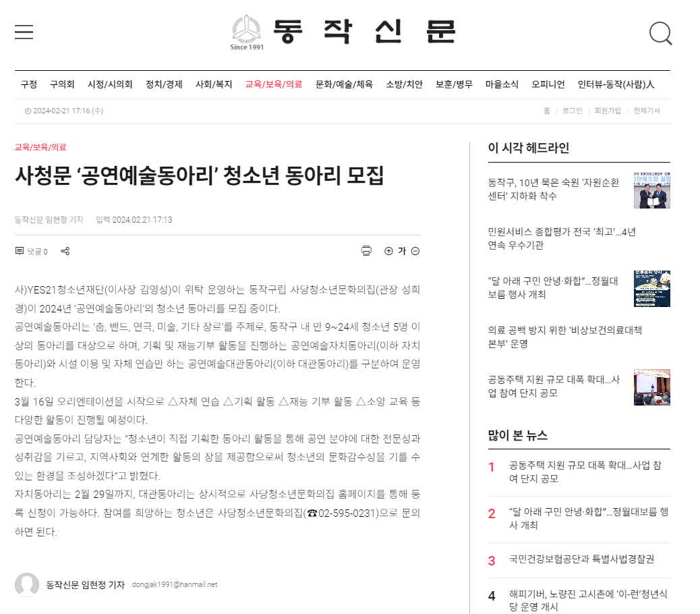
Task: Open ranked news 2 정월대보름 행사 개최
Action: click(589, 518)
